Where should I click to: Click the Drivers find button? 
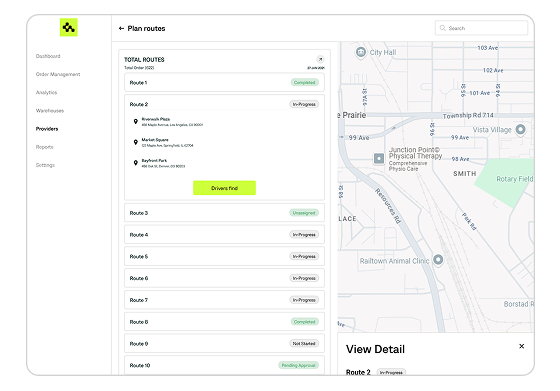[224, 188]
